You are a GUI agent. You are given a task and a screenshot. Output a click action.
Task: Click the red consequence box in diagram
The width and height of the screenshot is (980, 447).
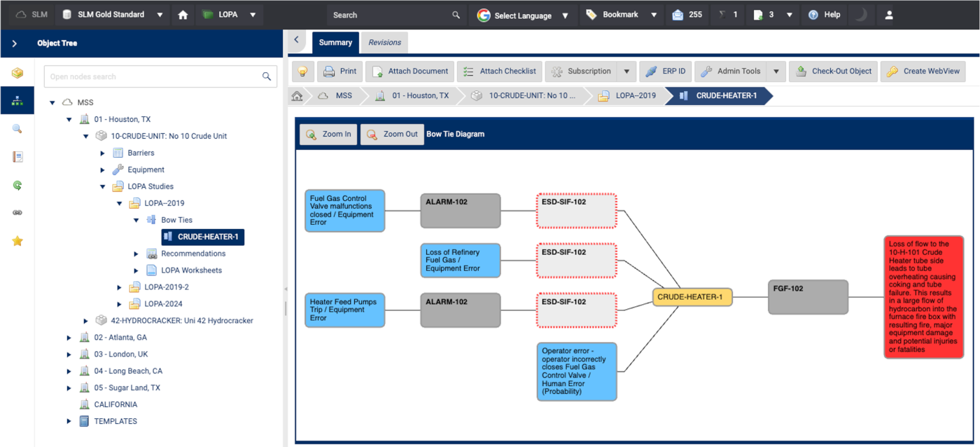click(x=923, y=297)
